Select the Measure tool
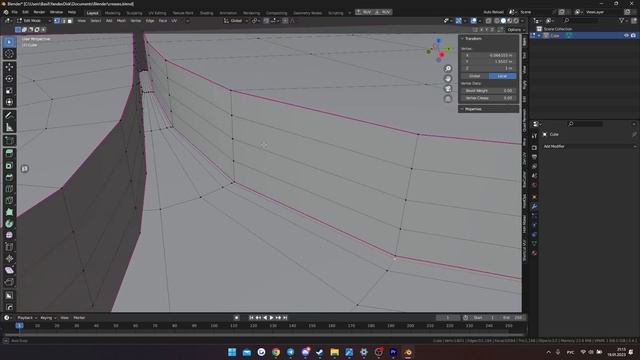640x360 pixels. (9, 127)
